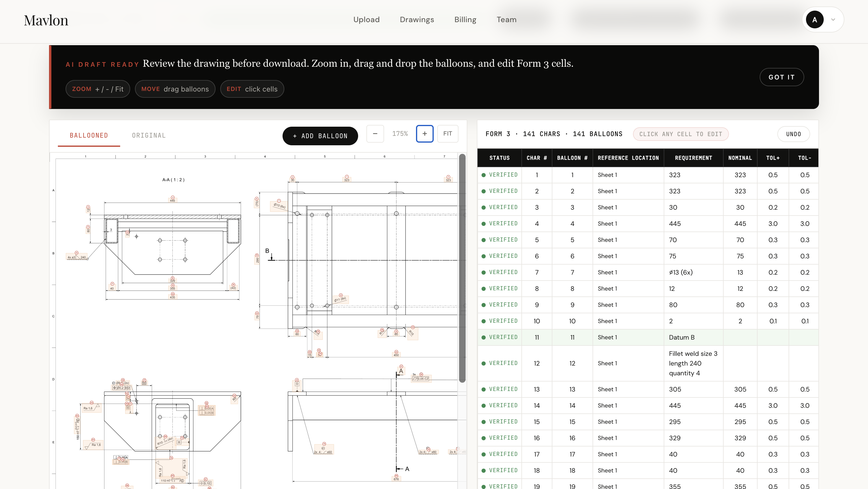Click FIT to fit drawing
This screenshot has width=868, height=489.
[x=448, y=133]
